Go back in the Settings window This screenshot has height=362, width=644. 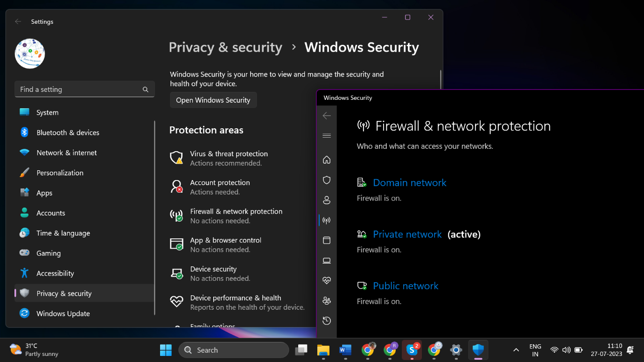point(18,21)
